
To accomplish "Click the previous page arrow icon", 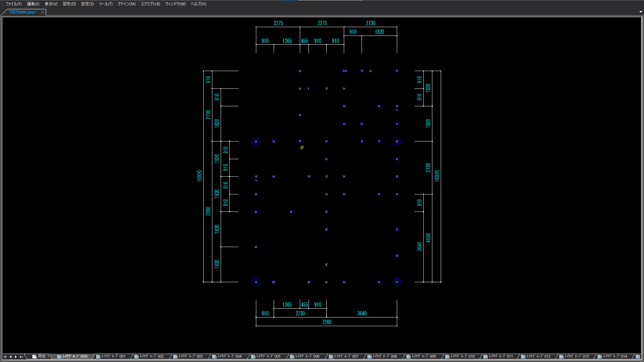I will click(x=10, y=356).
